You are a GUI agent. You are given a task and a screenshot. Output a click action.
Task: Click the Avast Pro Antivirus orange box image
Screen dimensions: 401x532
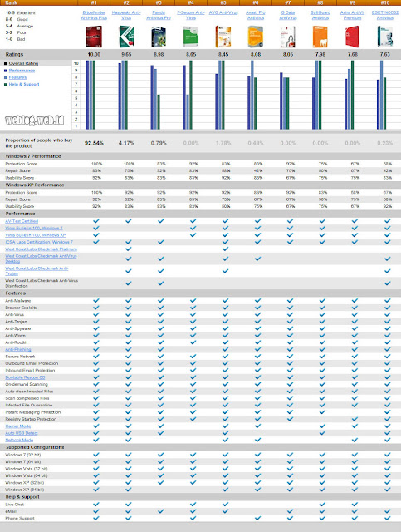click(x=256, y=37)
